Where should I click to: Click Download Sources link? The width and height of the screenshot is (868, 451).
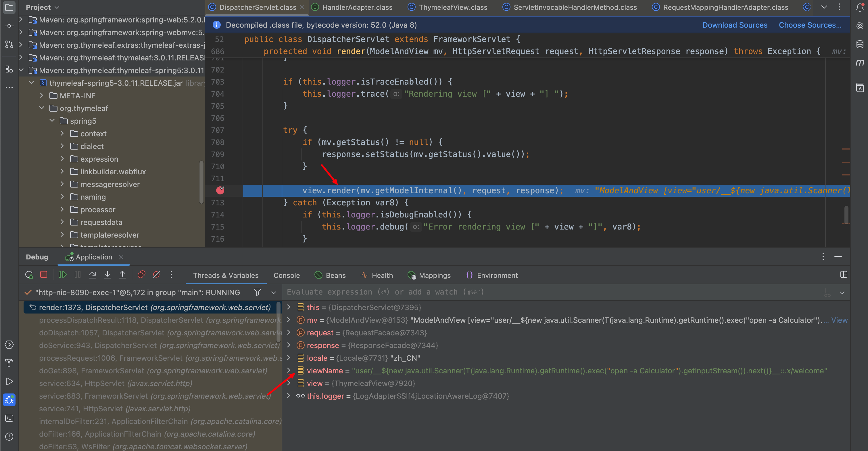[735, 25]
